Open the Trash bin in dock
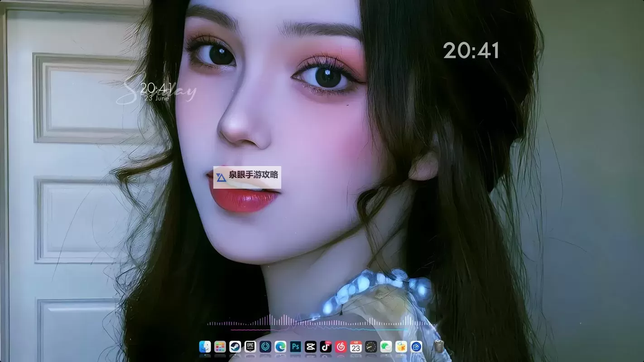Screen dimensions: 644x362 [x=438, y=347]
